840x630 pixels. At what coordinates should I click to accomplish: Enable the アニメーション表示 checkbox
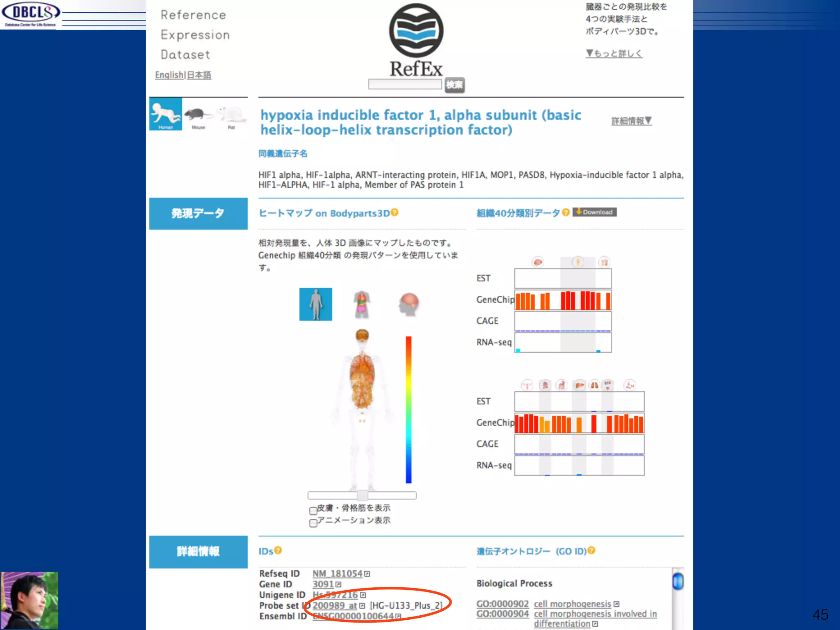point(313,523)
